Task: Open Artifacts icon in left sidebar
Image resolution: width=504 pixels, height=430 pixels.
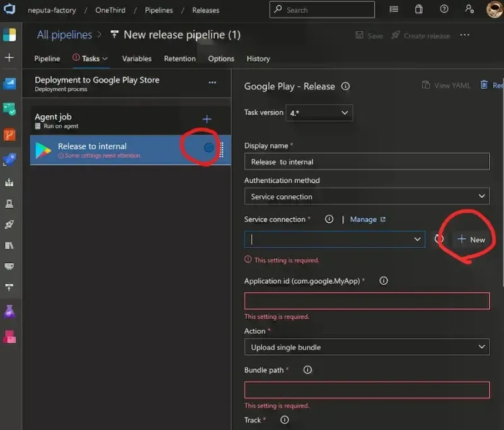Action: [9, 336]
